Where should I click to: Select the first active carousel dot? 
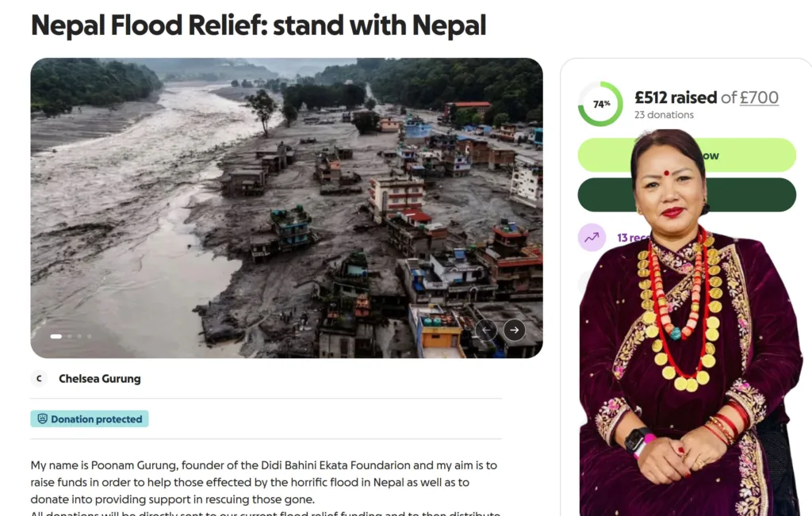click(x=56, y=336)
